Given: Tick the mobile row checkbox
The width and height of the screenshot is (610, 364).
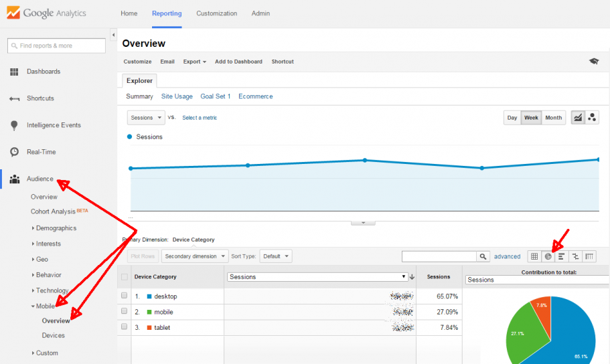Looking at the screenshot, I should 124,311.
